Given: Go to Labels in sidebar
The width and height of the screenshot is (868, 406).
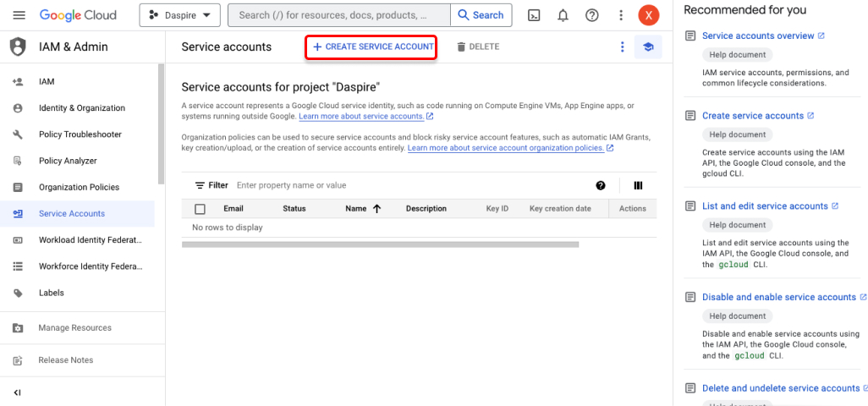Looking at the screenshot, I should (52, 294).
